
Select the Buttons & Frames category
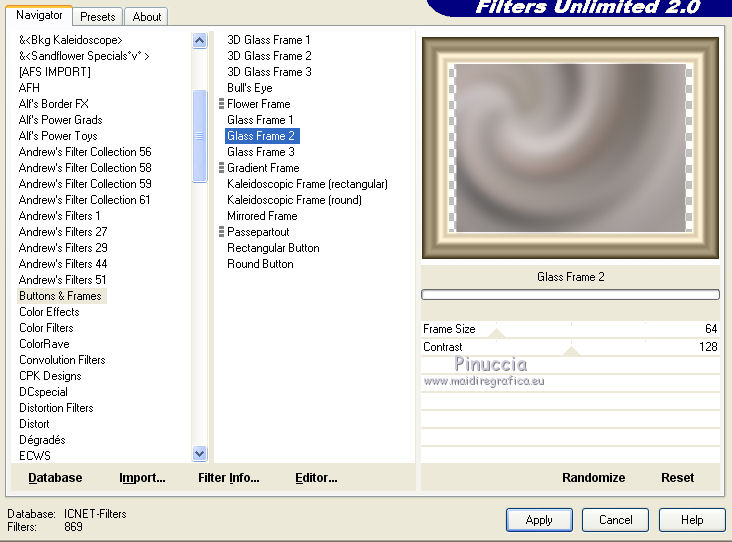[x=62, y=296]
